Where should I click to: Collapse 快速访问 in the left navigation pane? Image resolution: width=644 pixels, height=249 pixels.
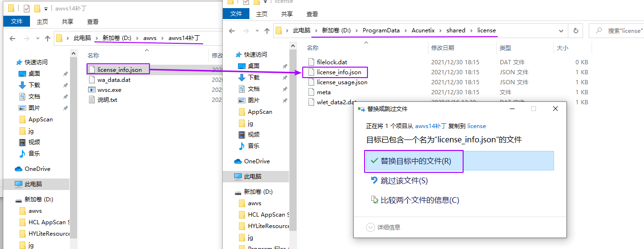tap(11, 62)
